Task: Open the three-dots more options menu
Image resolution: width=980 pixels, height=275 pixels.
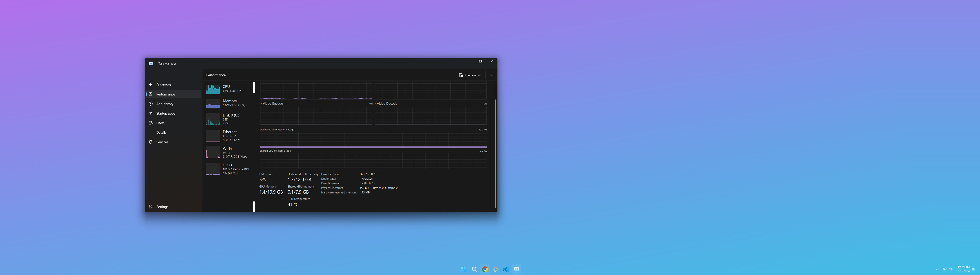Action: [491, 75]
